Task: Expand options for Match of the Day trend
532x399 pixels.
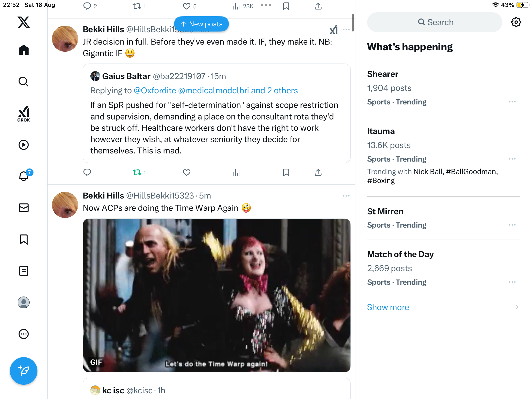Action: (x=512, y=282)
